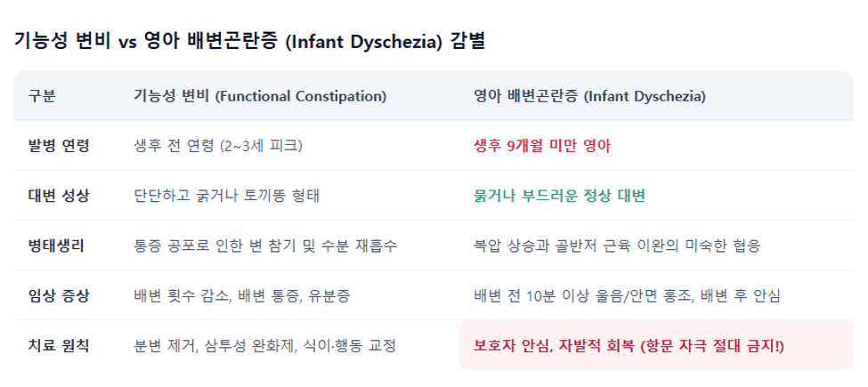Click the 배변 전 10분 이상 울음 cell

628,295
